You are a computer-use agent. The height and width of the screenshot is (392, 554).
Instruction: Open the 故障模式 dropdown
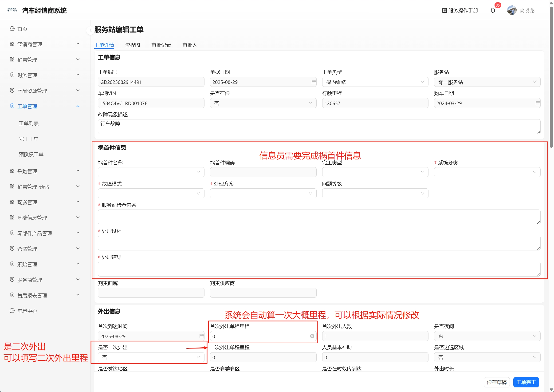pyautogui.click(x=151, y=193)
